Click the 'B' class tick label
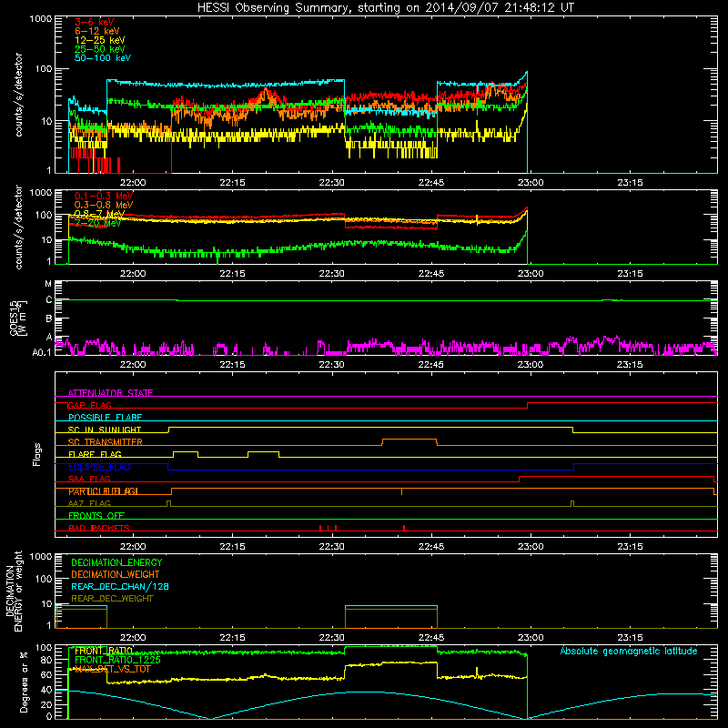Screen dimensions: 728x728 (49, 319)
